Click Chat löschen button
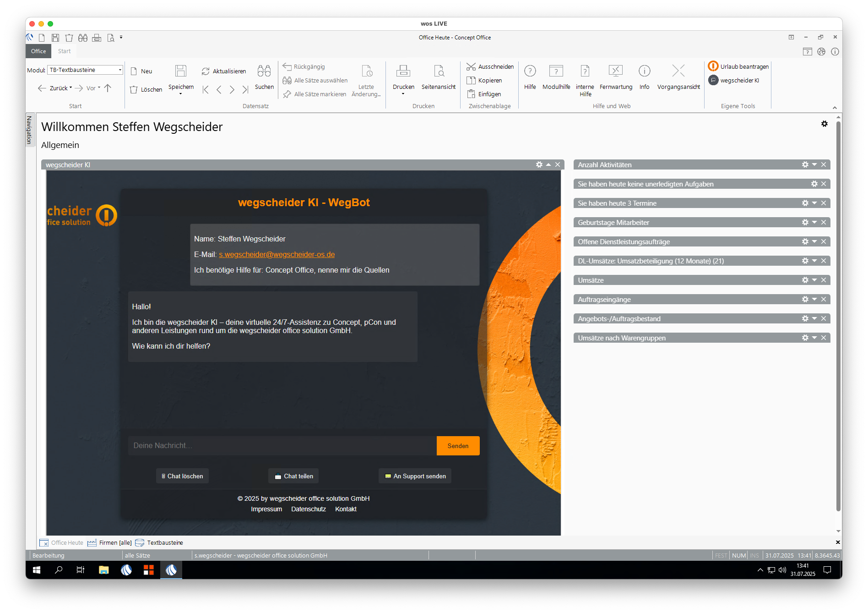 [182, 476]
